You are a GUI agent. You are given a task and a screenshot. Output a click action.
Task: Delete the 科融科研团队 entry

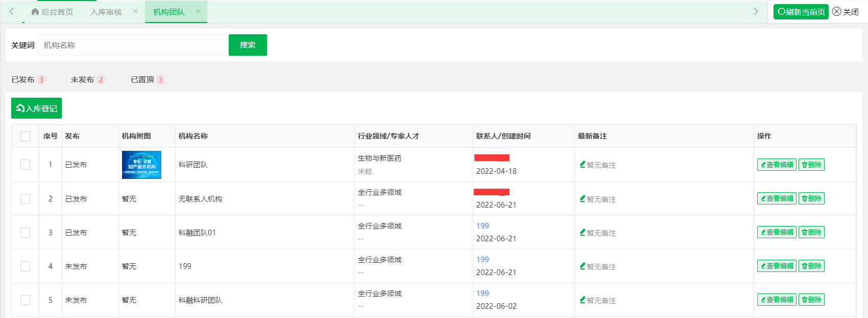(x=811, y=300)
